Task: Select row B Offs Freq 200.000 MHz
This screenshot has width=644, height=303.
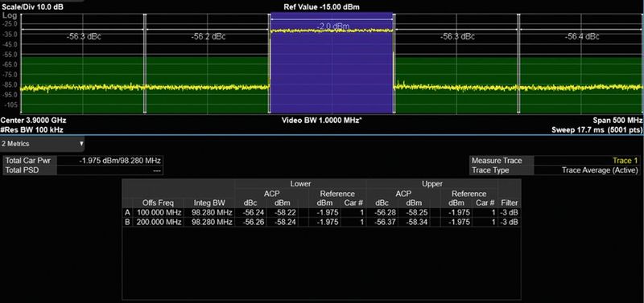Action: (158, 223)
